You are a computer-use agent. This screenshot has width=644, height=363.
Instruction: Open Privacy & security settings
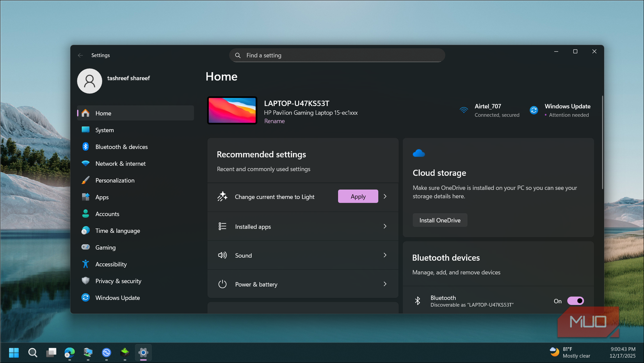[118, 281]
